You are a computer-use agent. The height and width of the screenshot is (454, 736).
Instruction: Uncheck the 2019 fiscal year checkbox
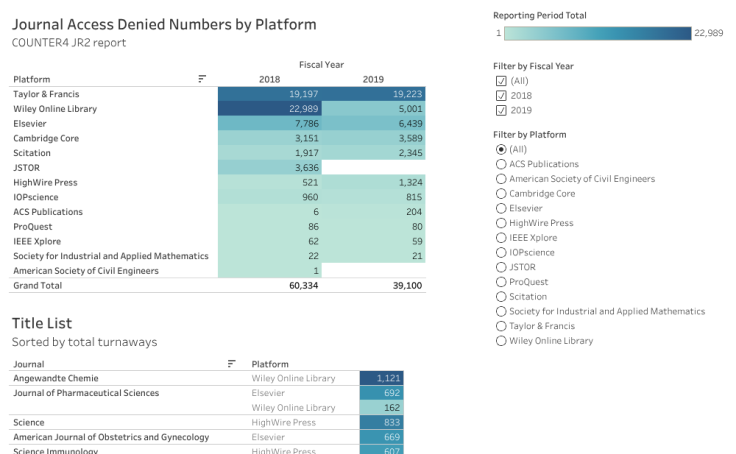coord(501,111)
